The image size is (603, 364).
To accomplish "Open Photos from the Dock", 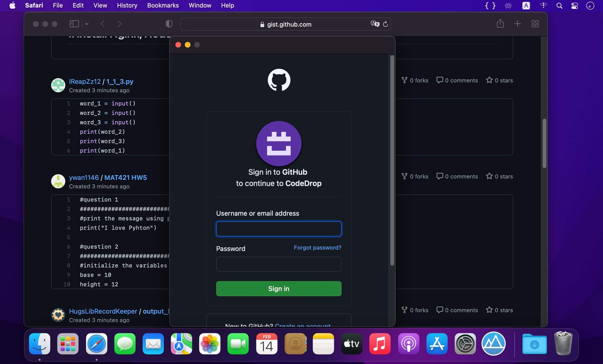I will [x=210, y=344].
